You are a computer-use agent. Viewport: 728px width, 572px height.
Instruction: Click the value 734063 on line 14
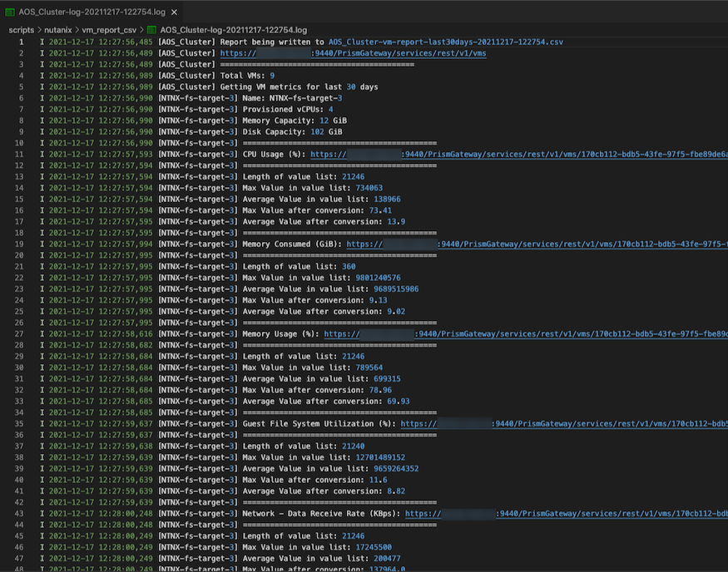[369, 188]
